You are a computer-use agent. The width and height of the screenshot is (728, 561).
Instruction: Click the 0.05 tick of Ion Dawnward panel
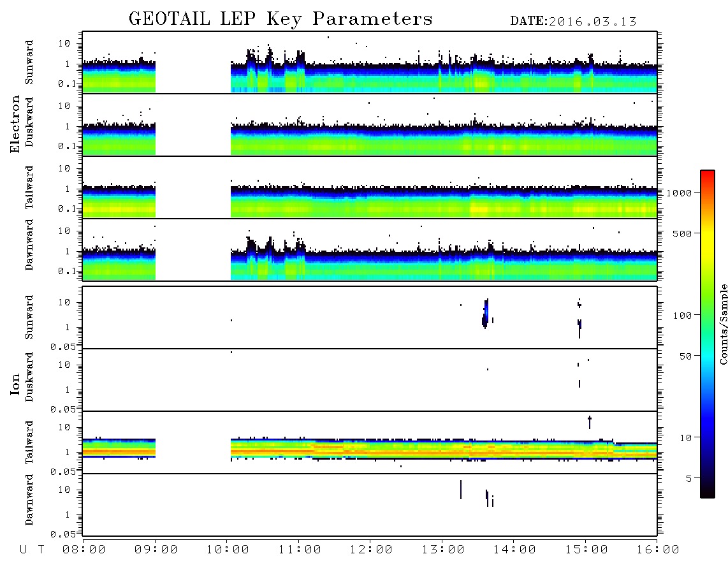click(x=63, y=534)
